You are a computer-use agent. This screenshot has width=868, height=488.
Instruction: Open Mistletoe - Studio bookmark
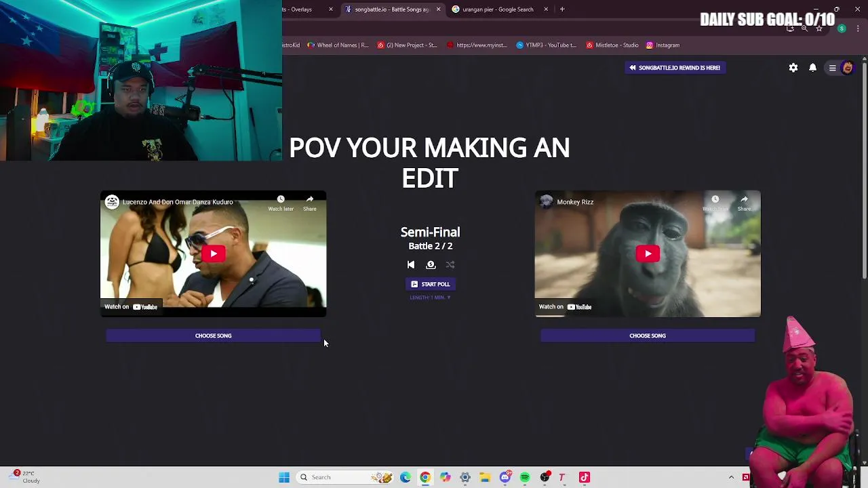pos(612,45)
